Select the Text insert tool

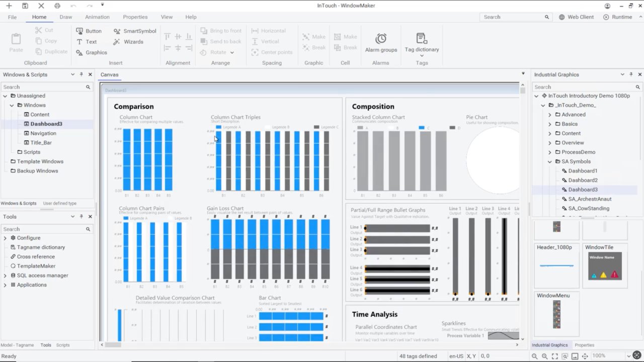click(x=91, y=42)
